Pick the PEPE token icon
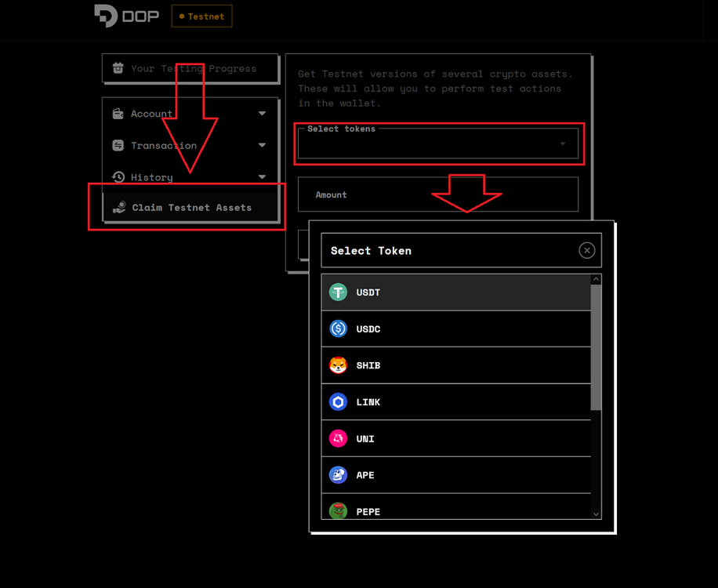The width and height of the screenshot is (718, 588). click(338, 510)
